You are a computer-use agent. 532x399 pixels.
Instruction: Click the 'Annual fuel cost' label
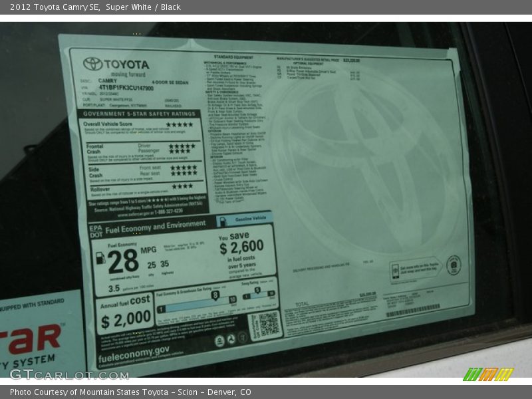coord(125,301)
